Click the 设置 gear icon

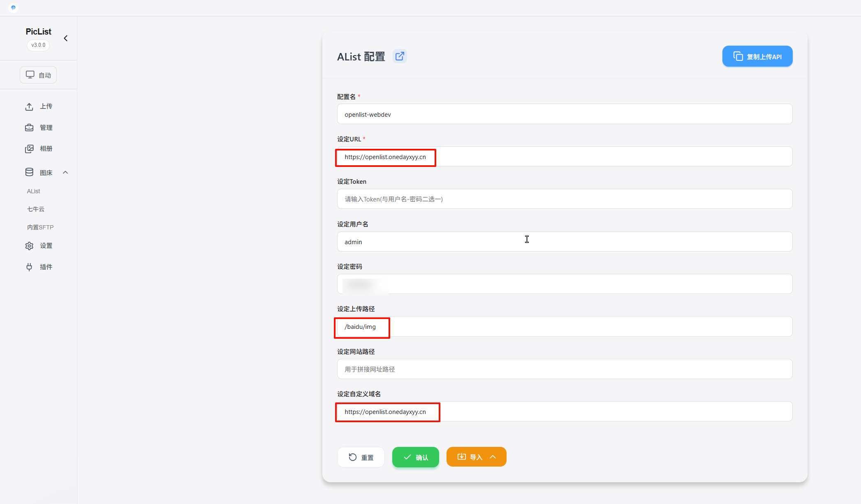tap(29, 246)
